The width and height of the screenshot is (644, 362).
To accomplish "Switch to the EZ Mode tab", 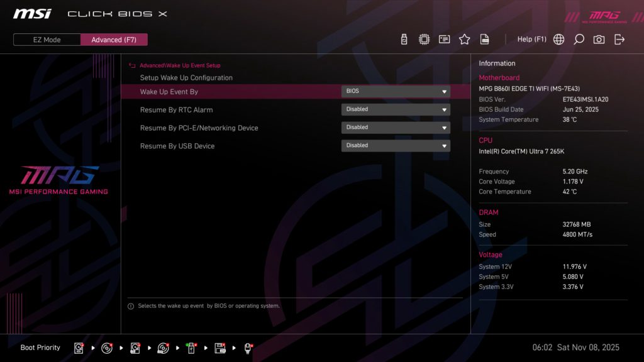I will (46, 39).
